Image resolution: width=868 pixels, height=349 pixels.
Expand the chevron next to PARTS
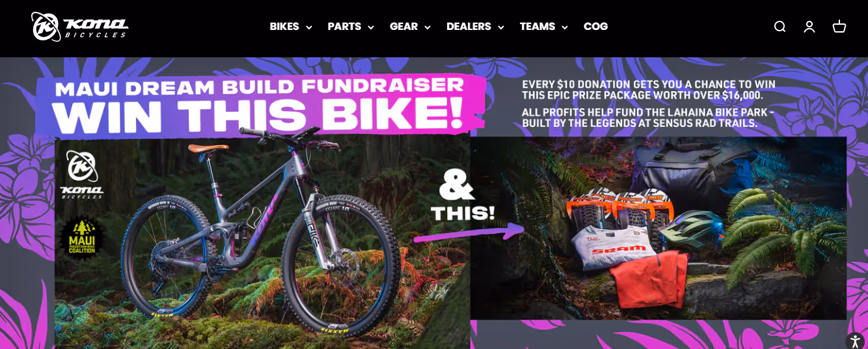pos(371,27)
